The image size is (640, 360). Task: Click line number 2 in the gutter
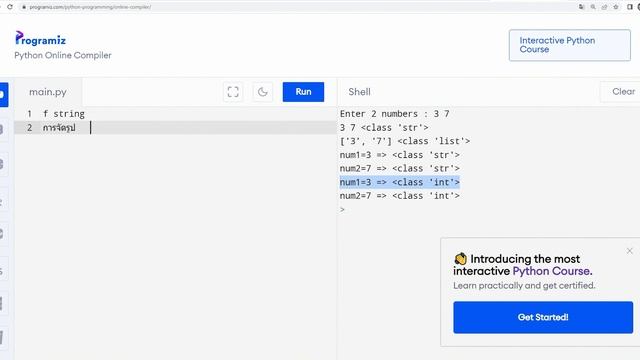29,128
